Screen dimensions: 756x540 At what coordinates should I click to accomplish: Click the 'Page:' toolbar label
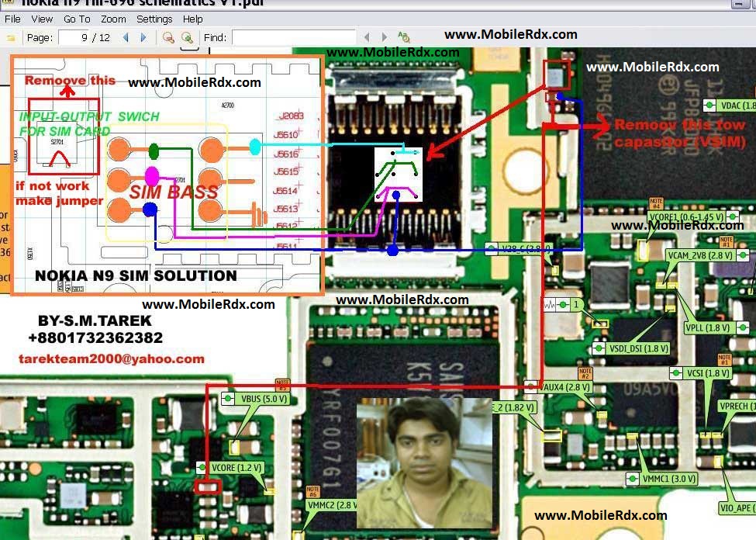40,38
